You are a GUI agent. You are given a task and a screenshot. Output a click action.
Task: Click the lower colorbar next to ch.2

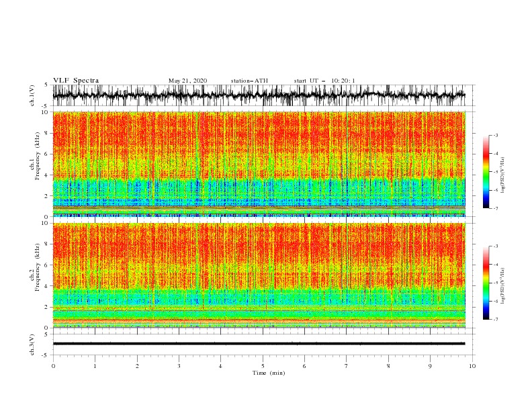click(x=486, y=283)
